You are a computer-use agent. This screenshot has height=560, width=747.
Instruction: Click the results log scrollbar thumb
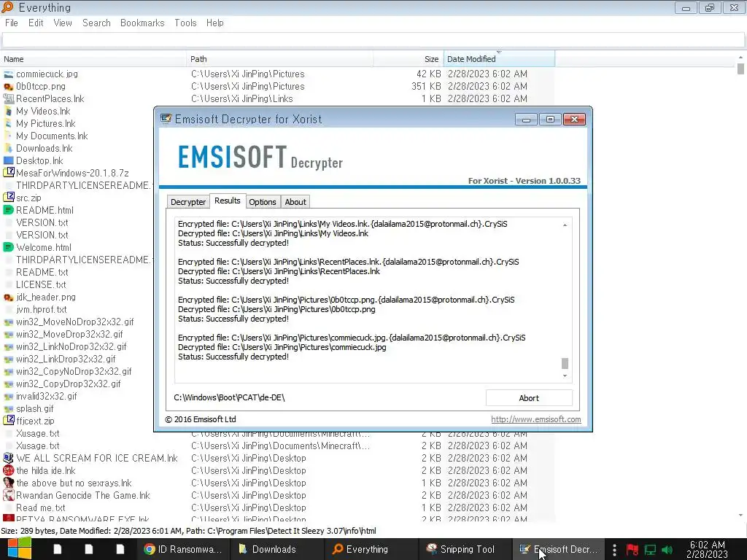(565, 363)
